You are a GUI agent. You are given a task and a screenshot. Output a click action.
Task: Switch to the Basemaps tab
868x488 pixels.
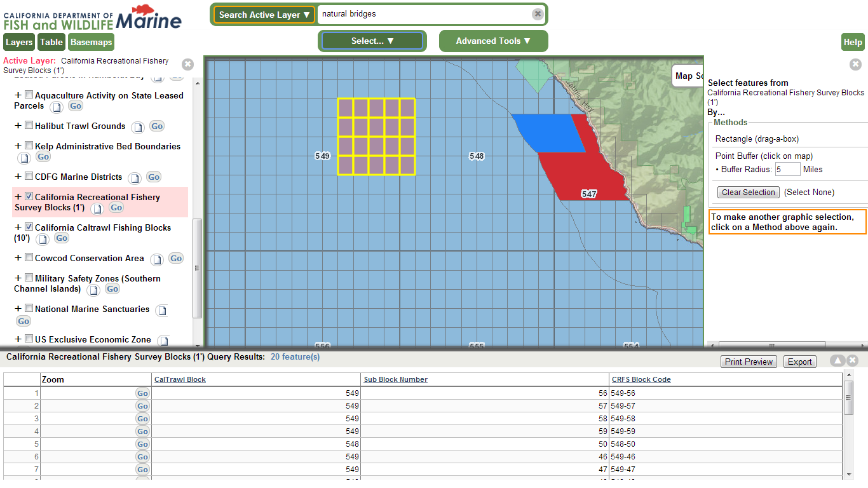tap(91, 43)
